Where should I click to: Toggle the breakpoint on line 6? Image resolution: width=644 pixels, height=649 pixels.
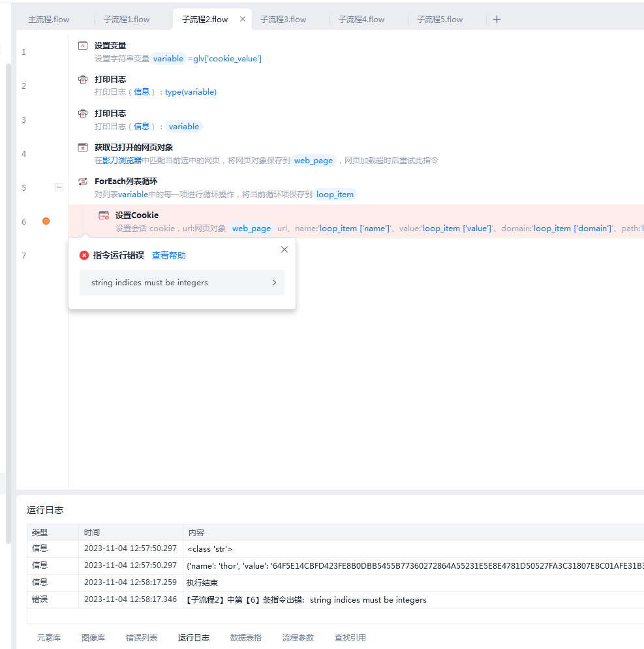[46, 221]
